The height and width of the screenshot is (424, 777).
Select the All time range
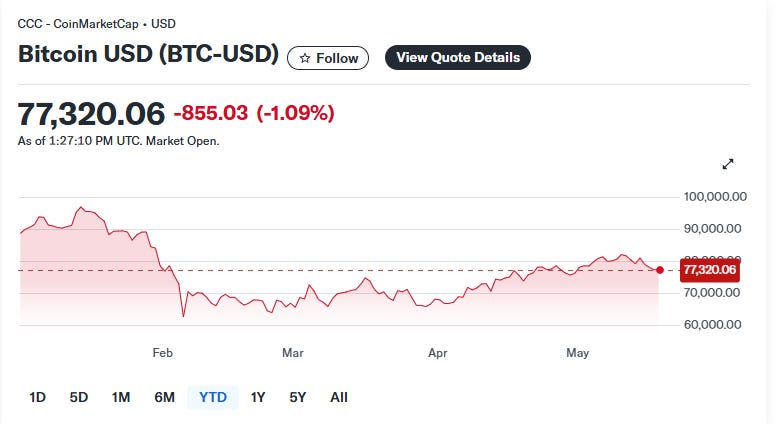[339, 397]
